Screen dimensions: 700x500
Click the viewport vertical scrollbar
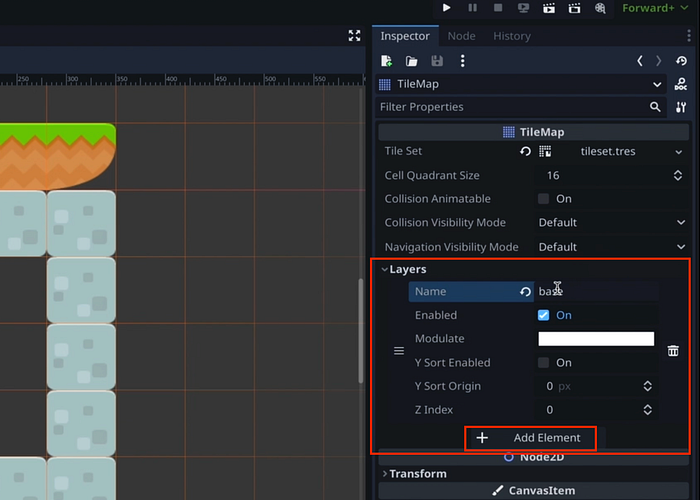pyautogui.click(x=361, y=330)
